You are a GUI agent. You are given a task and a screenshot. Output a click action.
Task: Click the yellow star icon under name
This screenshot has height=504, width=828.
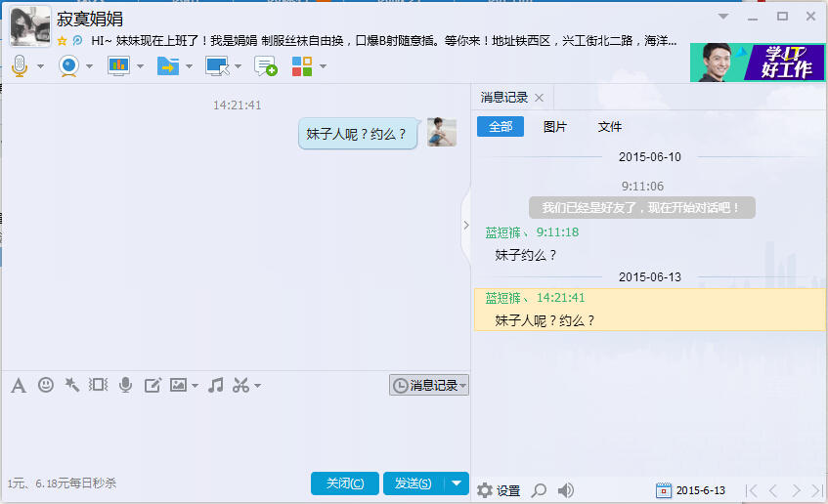(x=62, y=41)
